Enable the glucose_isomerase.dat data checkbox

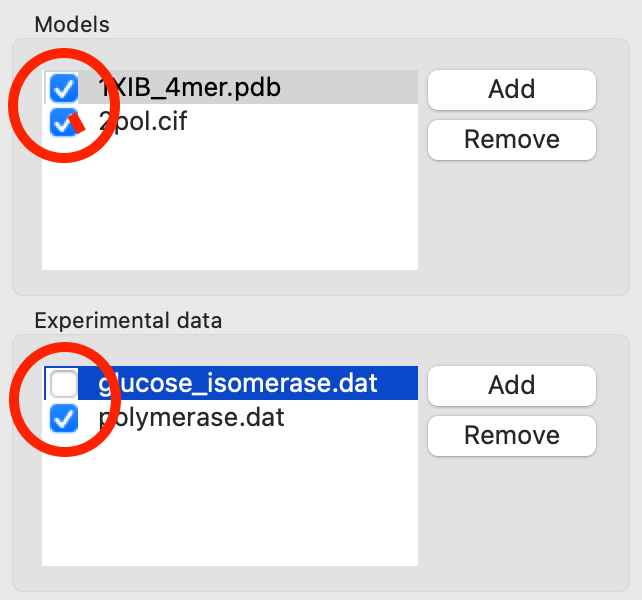64,383
